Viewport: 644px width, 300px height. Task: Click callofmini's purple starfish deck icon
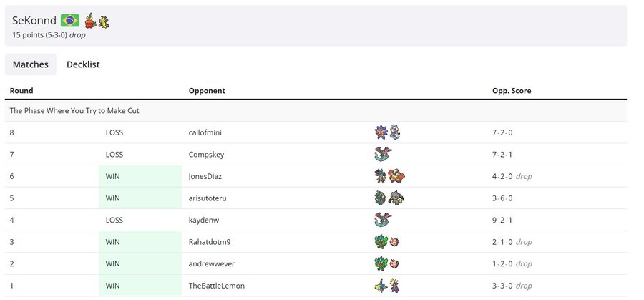tap(381, 132)
